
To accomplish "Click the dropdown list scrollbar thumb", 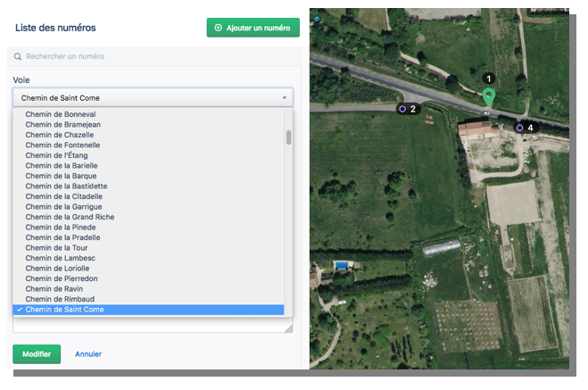I will click(x=288, y=137).
